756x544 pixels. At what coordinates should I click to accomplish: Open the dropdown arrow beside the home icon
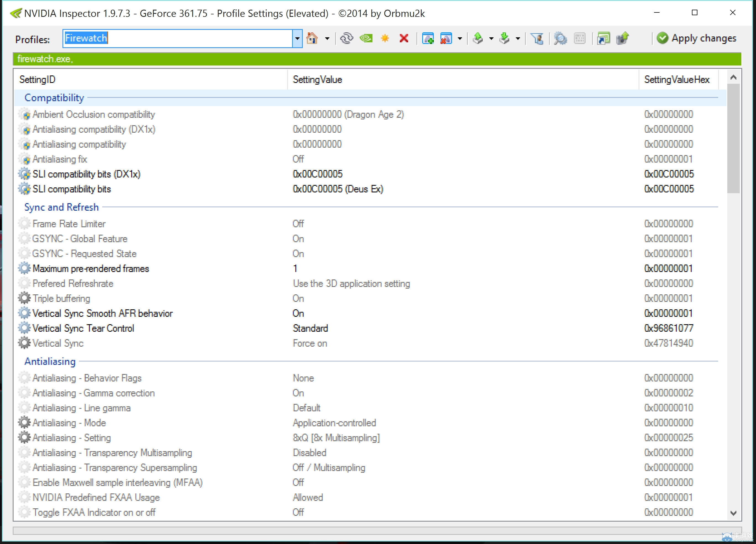pyautogui.click(x=327, y=39)
